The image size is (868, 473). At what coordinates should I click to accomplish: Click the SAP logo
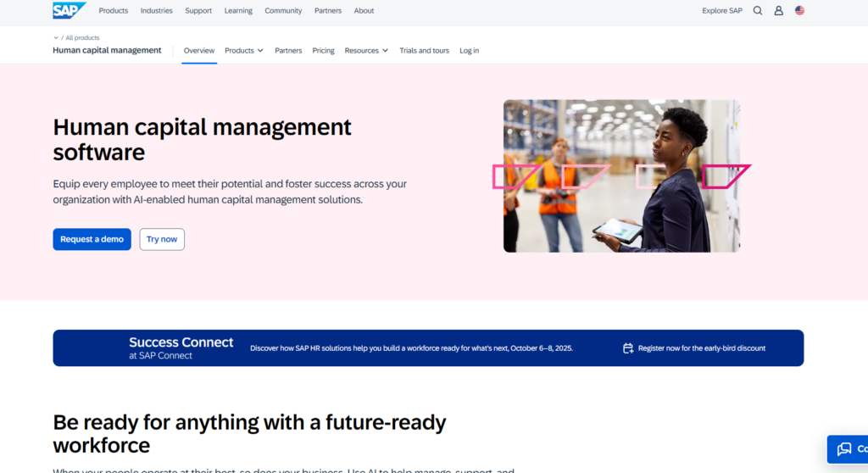[x=69, y=10]
